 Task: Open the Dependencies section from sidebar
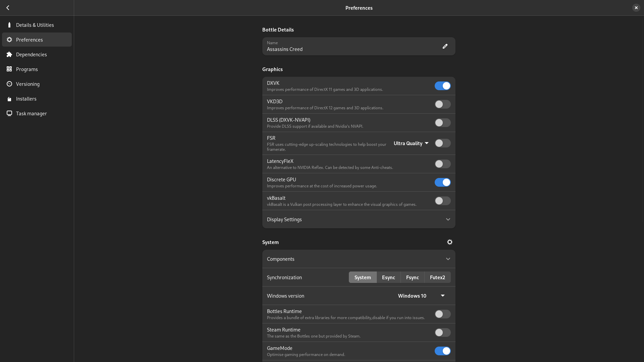click(x=31, y=54)
